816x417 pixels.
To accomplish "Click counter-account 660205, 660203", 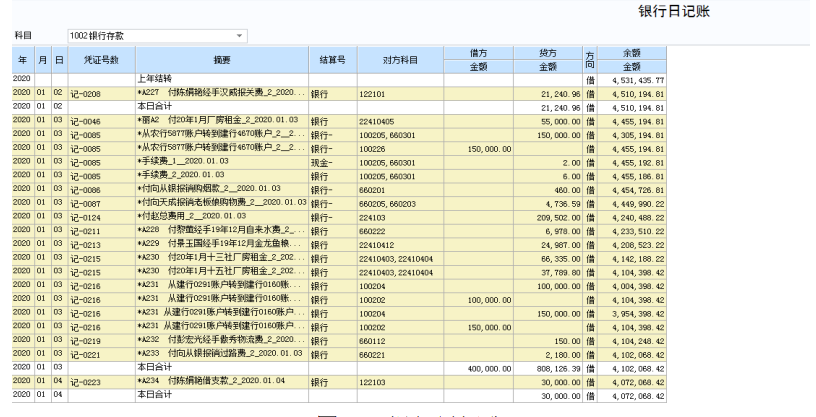I will pos(400,204).
